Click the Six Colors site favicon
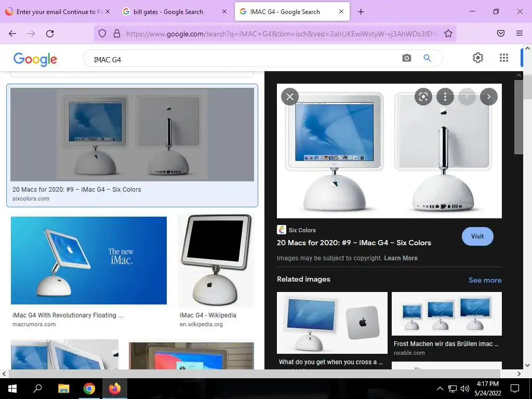 click(282, 230)
